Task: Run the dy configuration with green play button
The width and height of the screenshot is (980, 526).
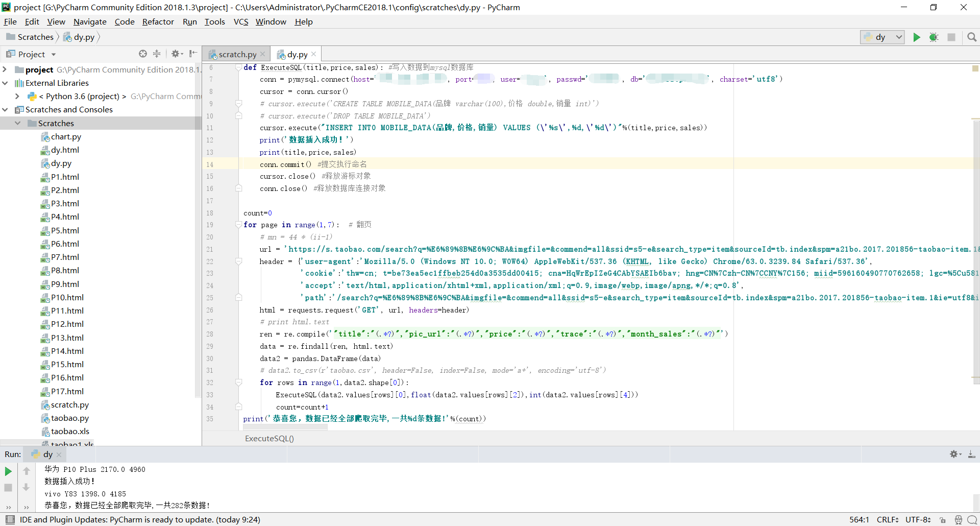Action: point(917,37)
